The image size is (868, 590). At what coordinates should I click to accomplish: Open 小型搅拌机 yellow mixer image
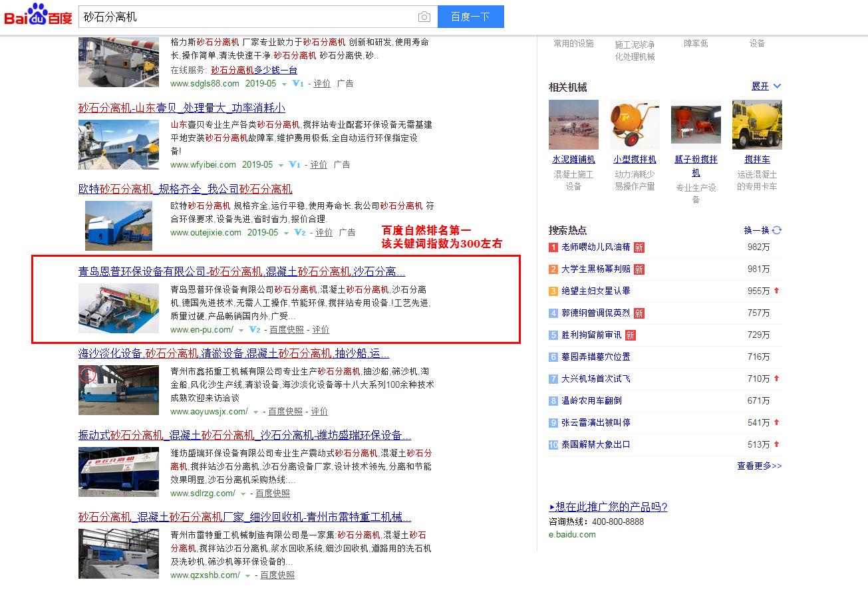tap(635, 124)
